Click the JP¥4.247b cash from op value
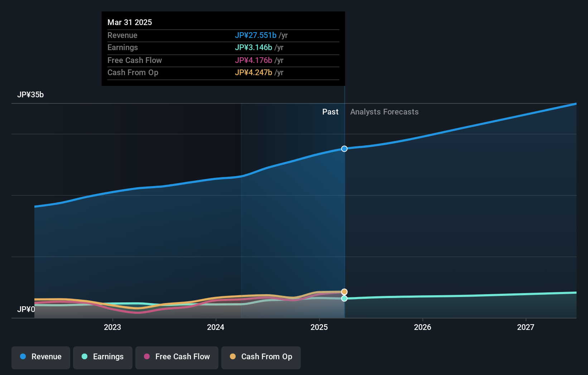 point(254,72)
